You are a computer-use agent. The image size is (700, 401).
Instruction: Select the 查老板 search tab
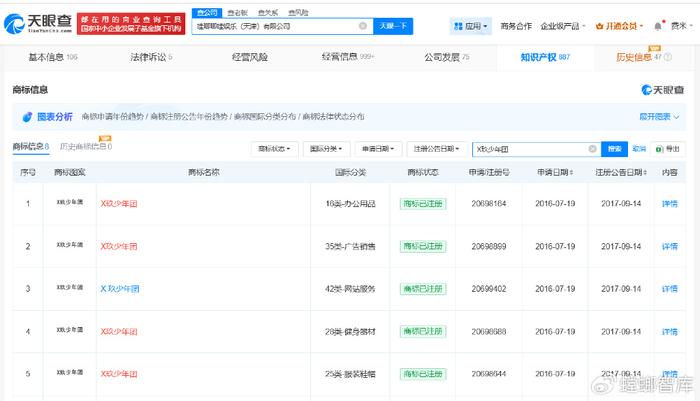point(238,13)
